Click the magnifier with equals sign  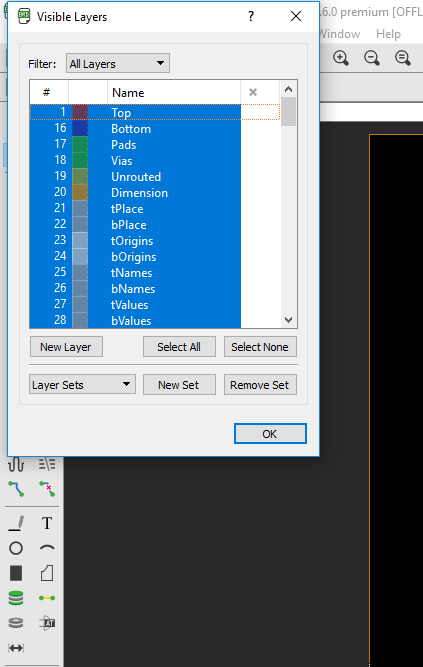tap(403, 57)
